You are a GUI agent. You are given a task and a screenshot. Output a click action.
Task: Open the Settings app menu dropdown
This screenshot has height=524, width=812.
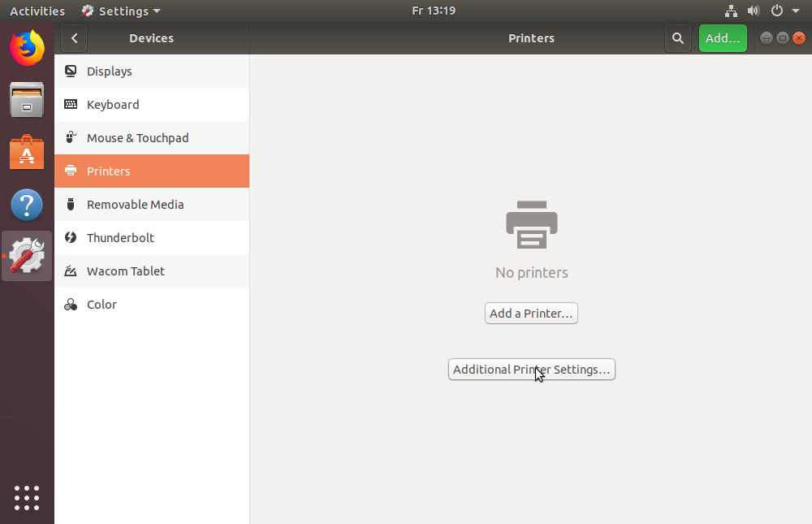[x=121, y=11]
